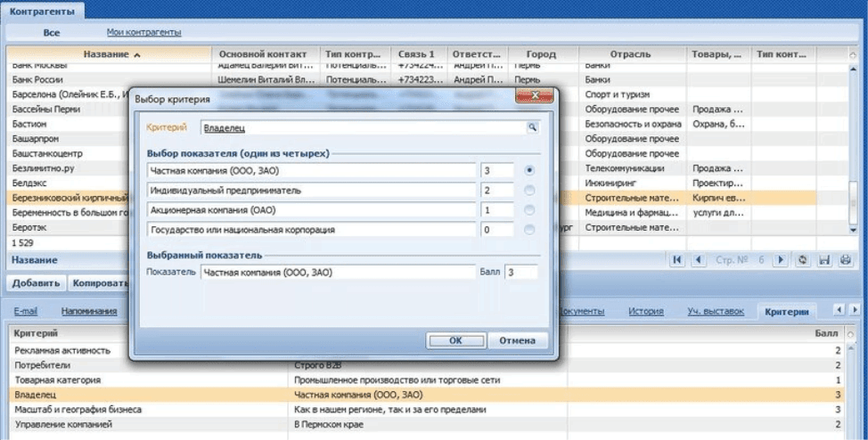Open the История tab

pyautogui.click(x=645, y=311)
